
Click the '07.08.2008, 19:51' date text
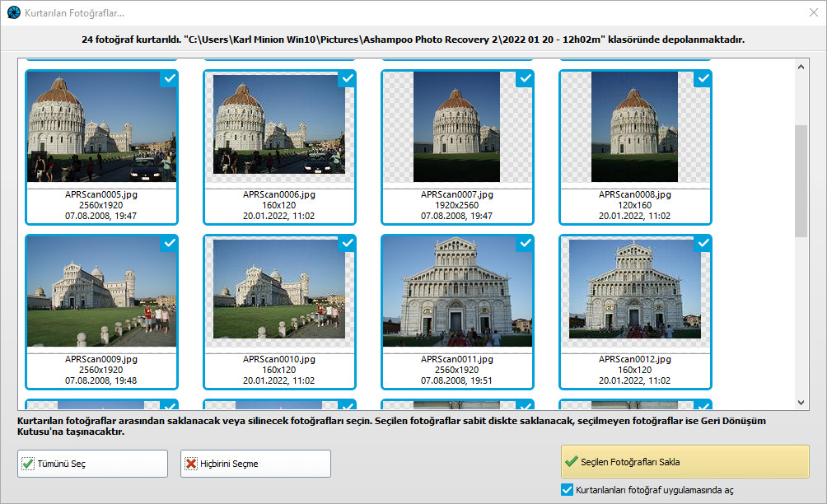pos(457,380)
